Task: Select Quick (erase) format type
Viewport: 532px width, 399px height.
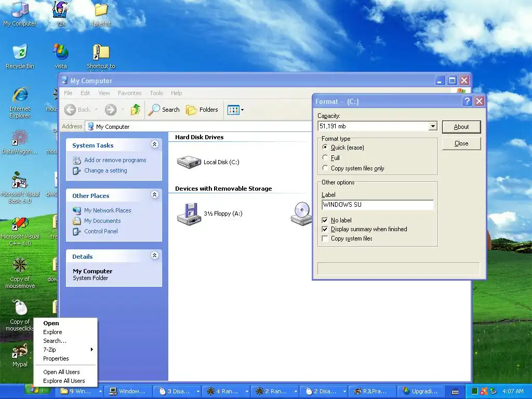Action: 325,147
